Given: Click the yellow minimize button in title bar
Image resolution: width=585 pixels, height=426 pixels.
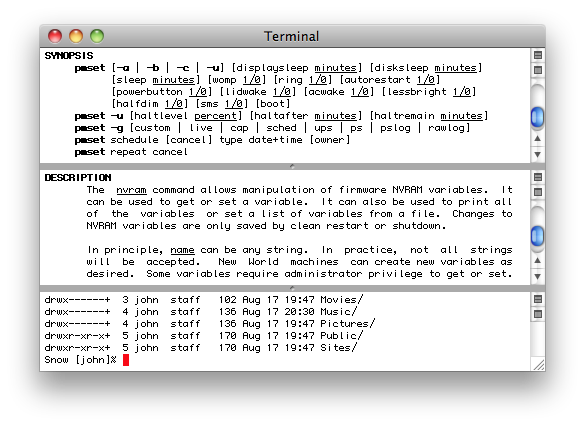Looking at the screenshot, I should pos(76,36).
